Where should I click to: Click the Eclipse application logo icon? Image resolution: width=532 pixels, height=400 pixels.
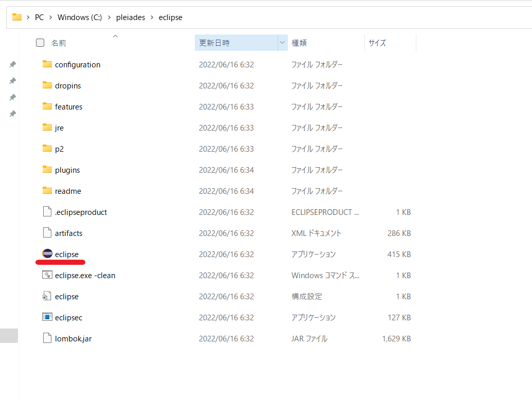(47, 253)
